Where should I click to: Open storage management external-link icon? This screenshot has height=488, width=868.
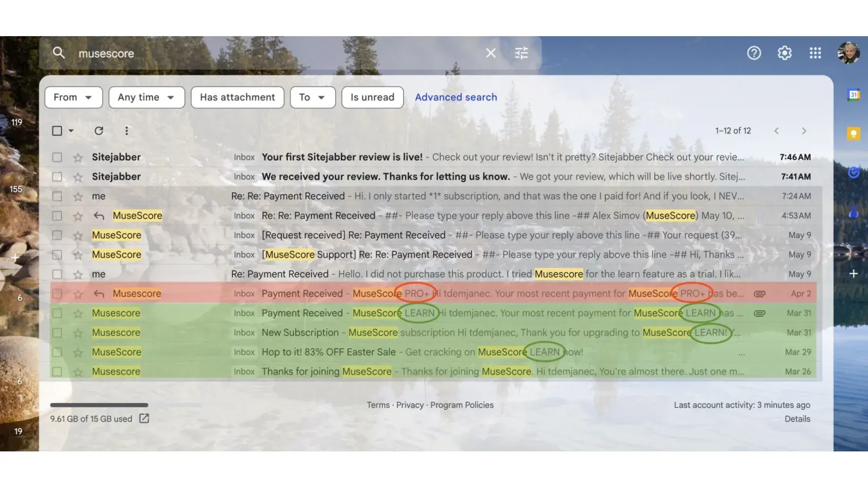[x=144, y=418]
